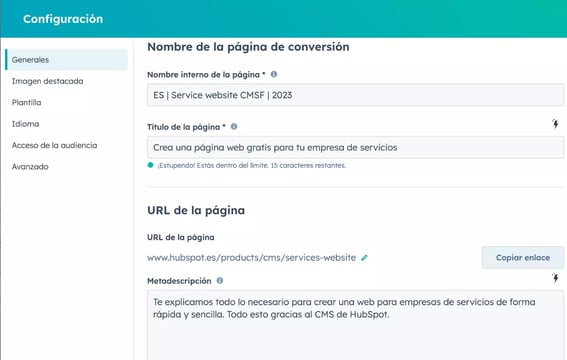Open the Imagen destacada section
The width and height of the screenshot is (567, 360).
click(x=47, y=81)
